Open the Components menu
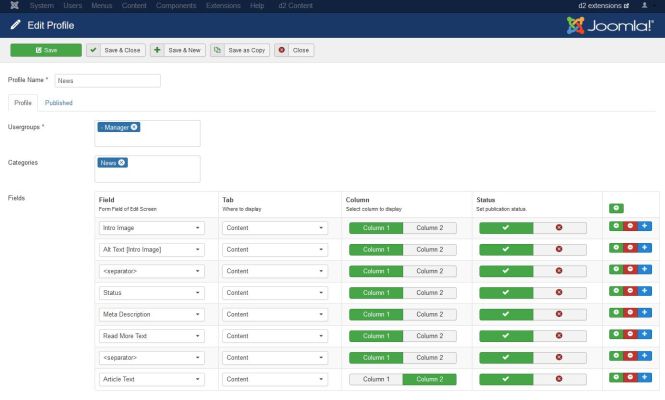 coord(176,6)
